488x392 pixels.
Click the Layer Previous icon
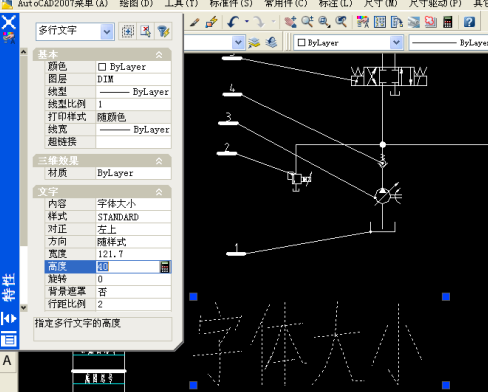tap(272, 43)
